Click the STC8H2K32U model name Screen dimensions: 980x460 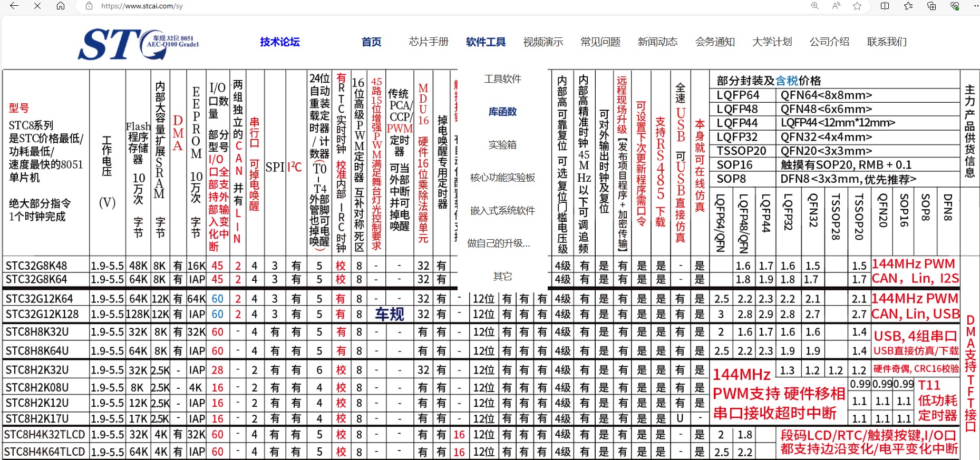click(x=37, y=370)
